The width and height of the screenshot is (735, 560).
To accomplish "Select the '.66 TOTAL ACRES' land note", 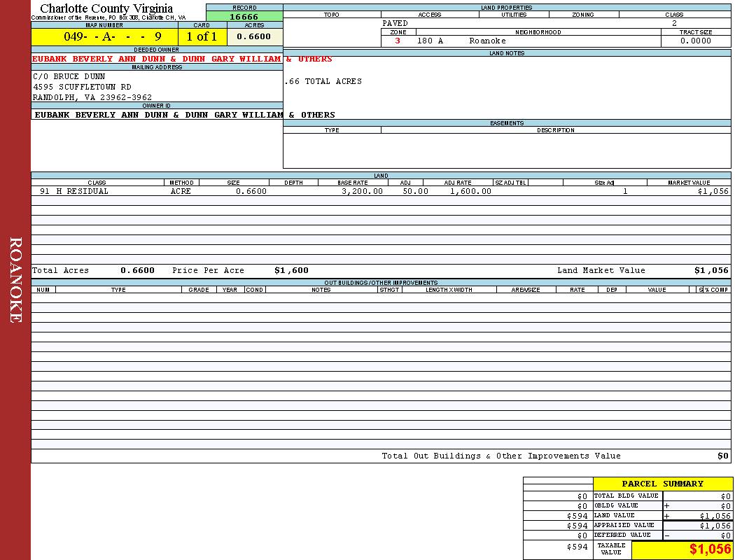I will (x=323, y=81).
